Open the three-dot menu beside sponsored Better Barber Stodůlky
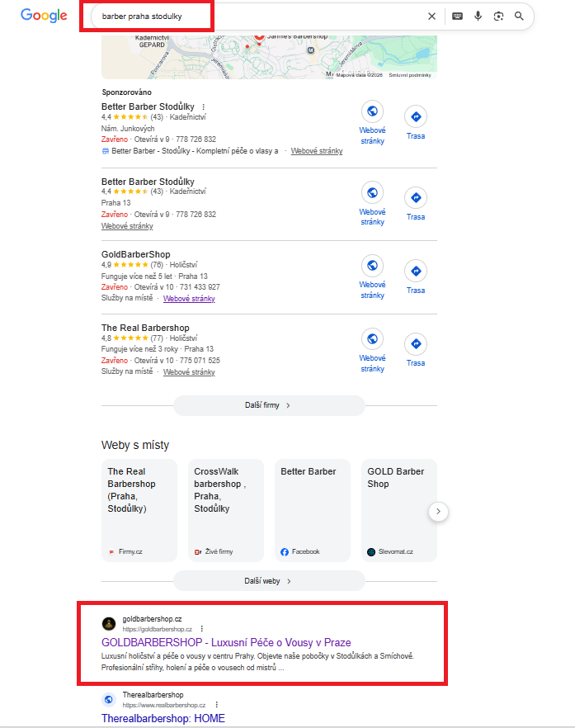The width and height of the screenshot is (575, 728). (203, 107)
